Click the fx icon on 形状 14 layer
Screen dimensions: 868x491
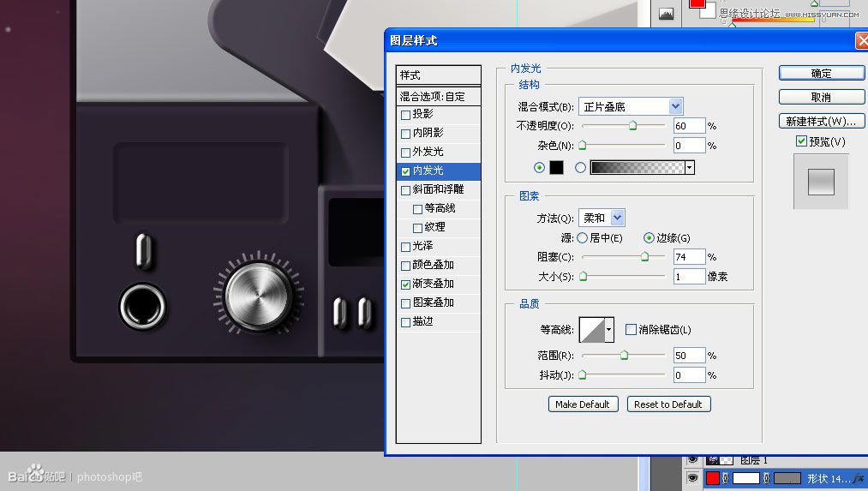click(x=859, y=478)
